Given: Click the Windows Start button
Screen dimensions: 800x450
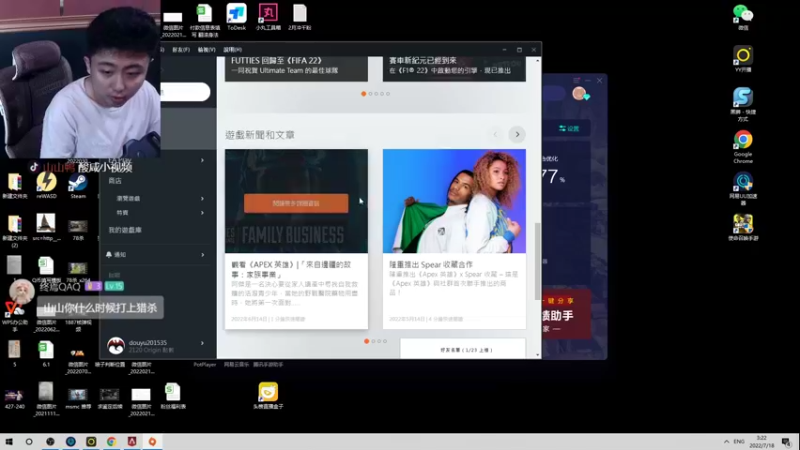Looking at the screenshot, I should [9, 442].
